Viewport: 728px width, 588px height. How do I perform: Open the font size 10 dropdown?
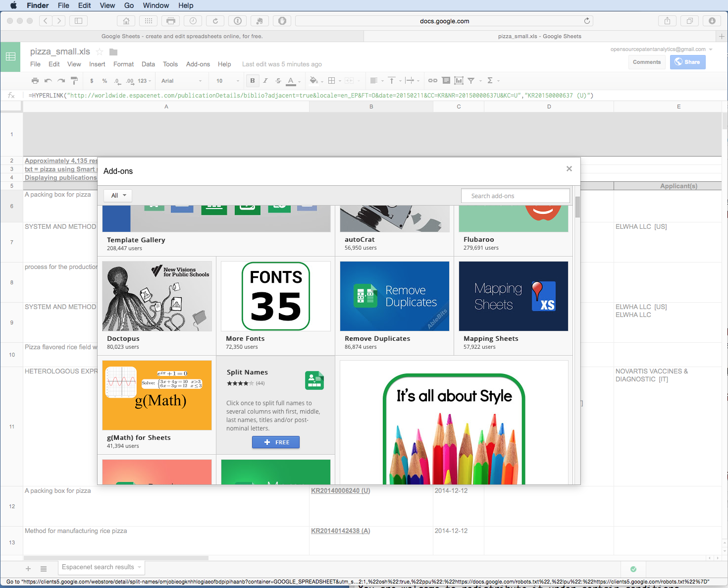tap(227, 81)
